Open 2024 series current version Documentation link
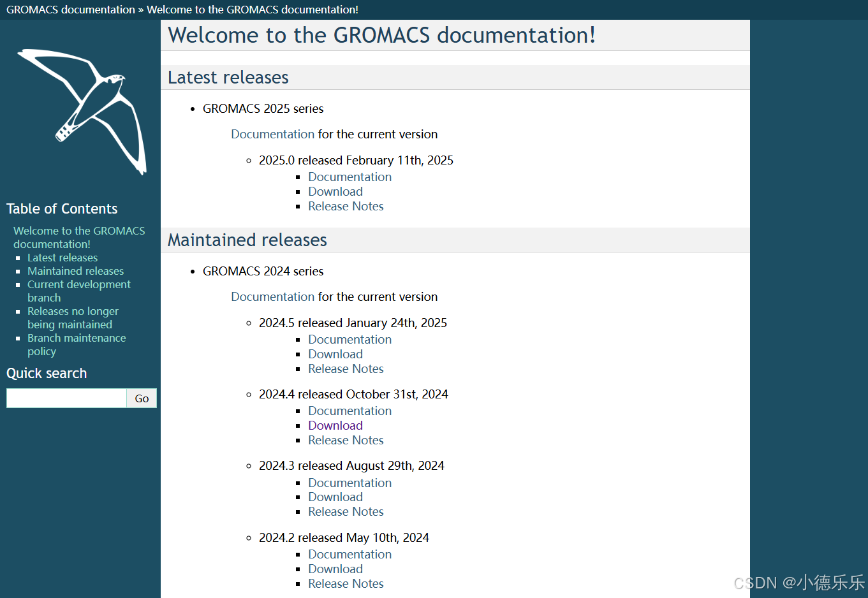Viewport: 868px width, 598px height. [272, 296]
